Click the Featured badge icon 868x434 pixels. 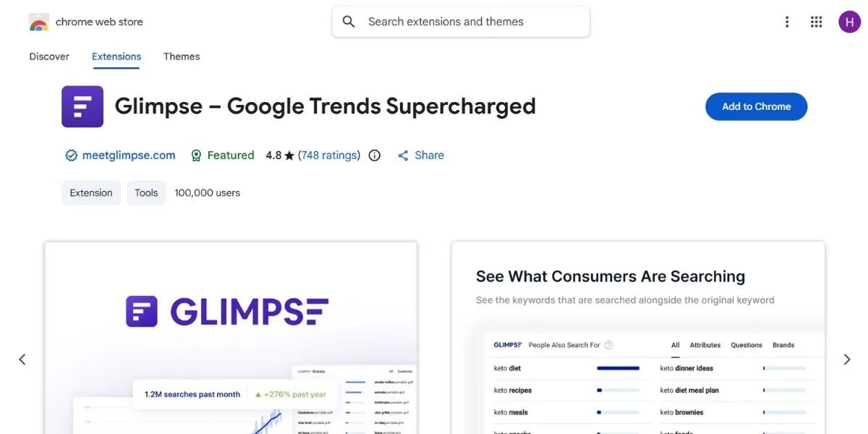pyautogui.click(x=196, y=155)
